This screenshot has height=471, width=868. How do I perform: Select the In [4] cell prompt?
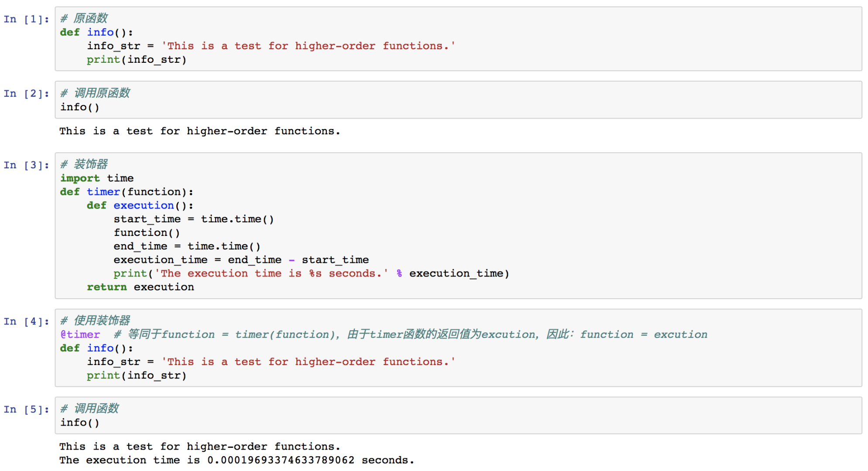pyautogui.click(x=26, y=322)
